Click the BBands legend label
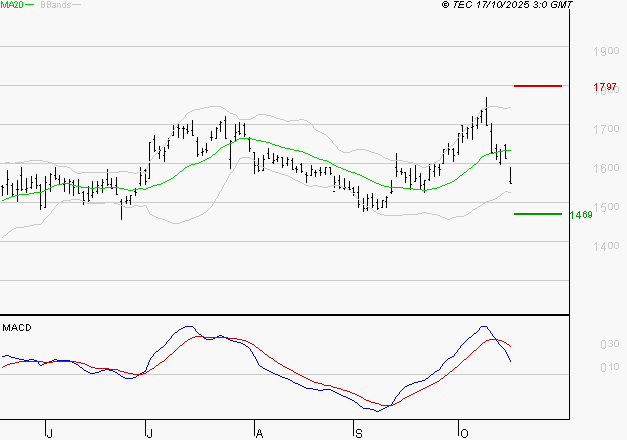 [53, 5]
